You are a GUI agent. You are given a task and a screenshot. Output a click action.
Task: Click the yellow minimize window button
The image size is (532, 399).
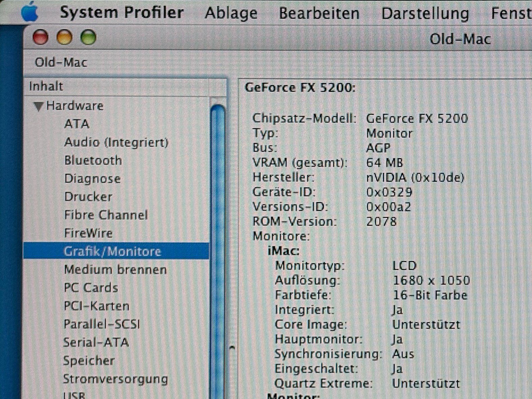point(64,37)
